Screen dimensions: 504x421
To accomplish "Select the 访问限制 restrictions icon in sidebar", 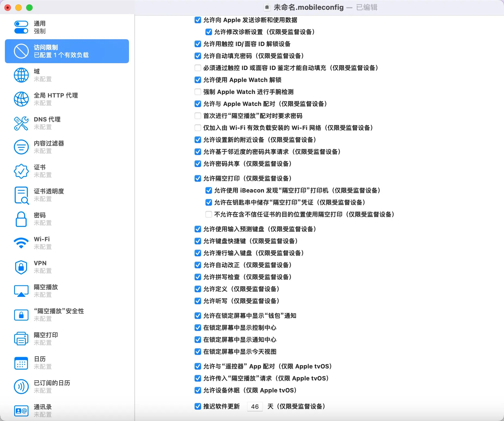I will 21,51.
